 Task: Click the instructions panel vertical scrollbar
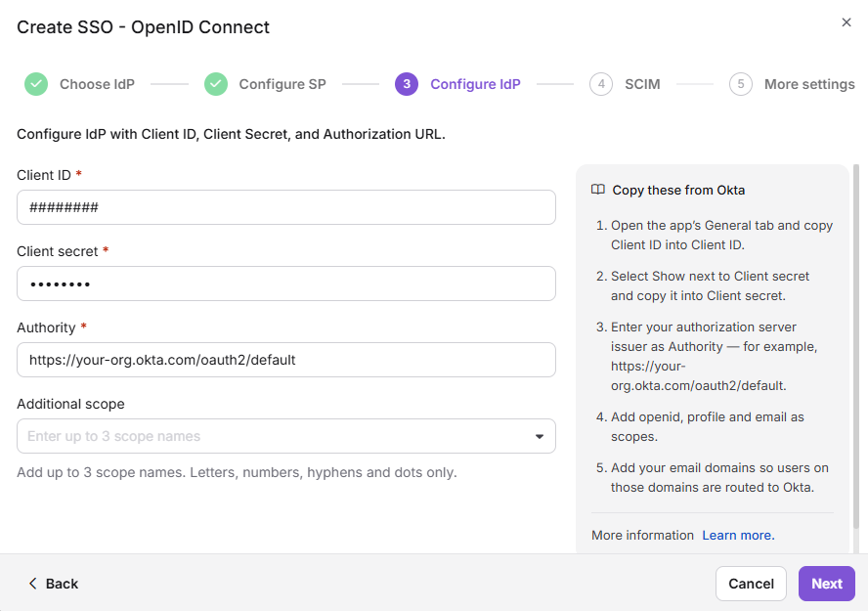(856, 346)
